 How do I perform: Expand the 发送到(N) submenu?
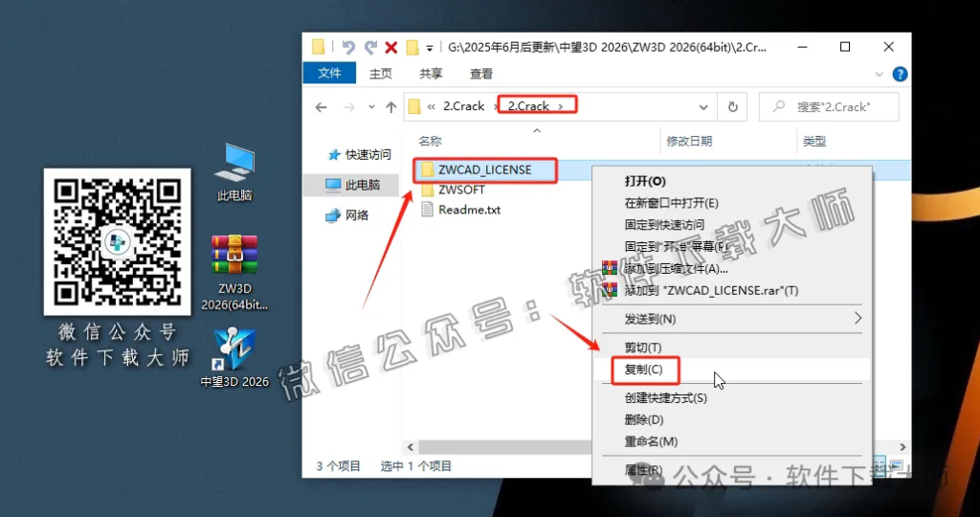732,319
